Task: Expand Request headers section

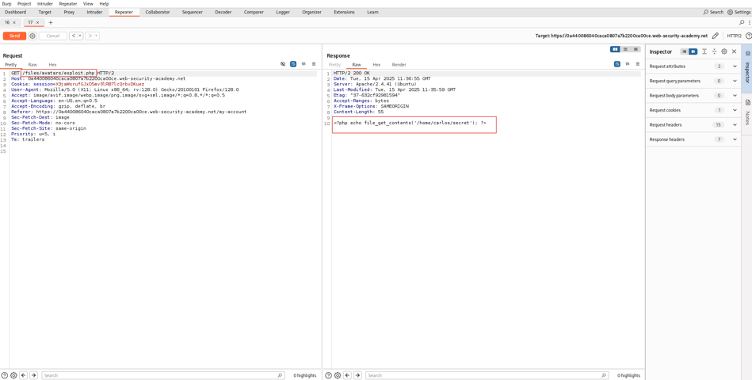Action: (735, 125)
